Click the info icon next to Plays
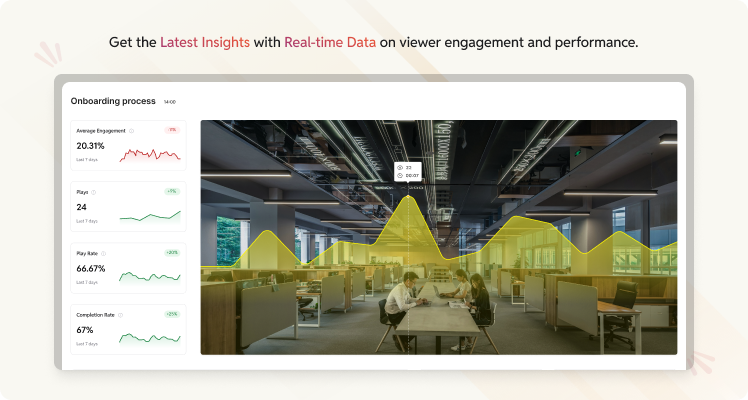The height and width of the screenshot is (400, 748). [94, 192]
